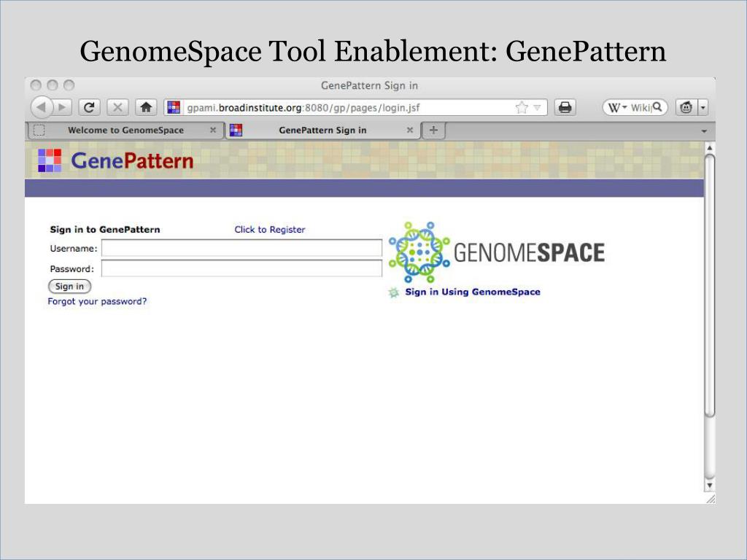Switch to the Welcome to GenomeSpace tab

click(x=125, y=130)
